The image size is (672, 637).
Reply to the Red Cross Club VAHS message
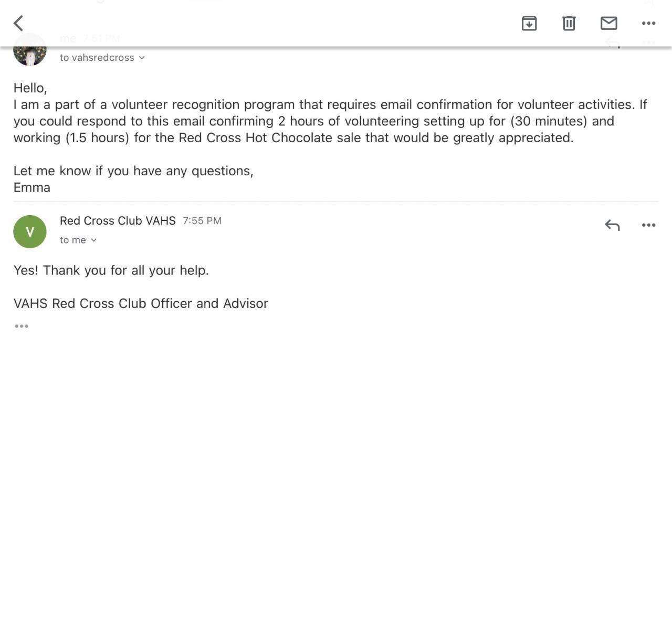coord(612,225)
